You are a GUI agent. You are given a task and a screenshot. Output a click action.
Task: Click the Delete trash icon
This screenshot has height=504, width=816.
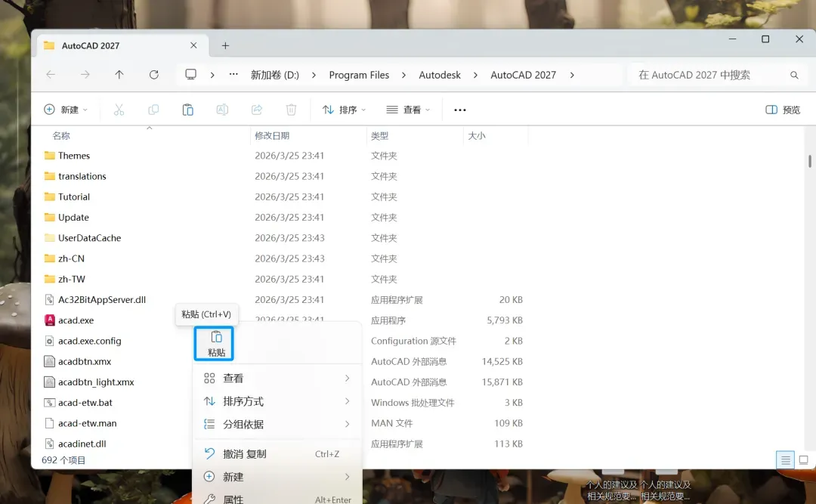point(292,110)
